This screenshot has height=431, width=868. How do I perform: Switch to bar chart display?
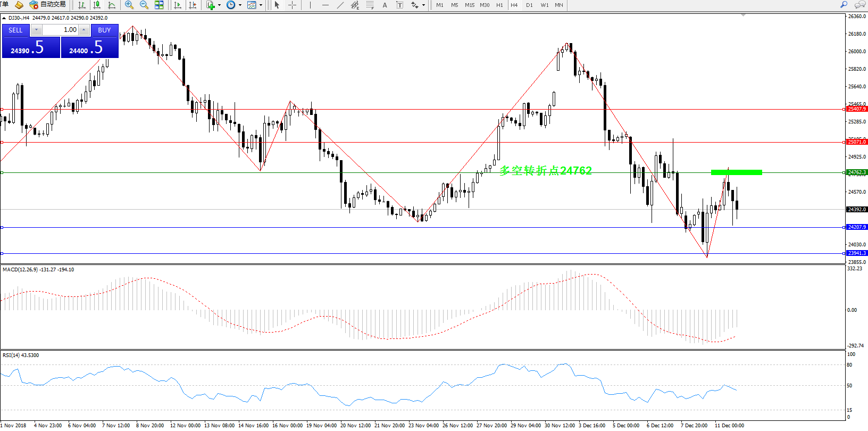click(x=82, y=5)
